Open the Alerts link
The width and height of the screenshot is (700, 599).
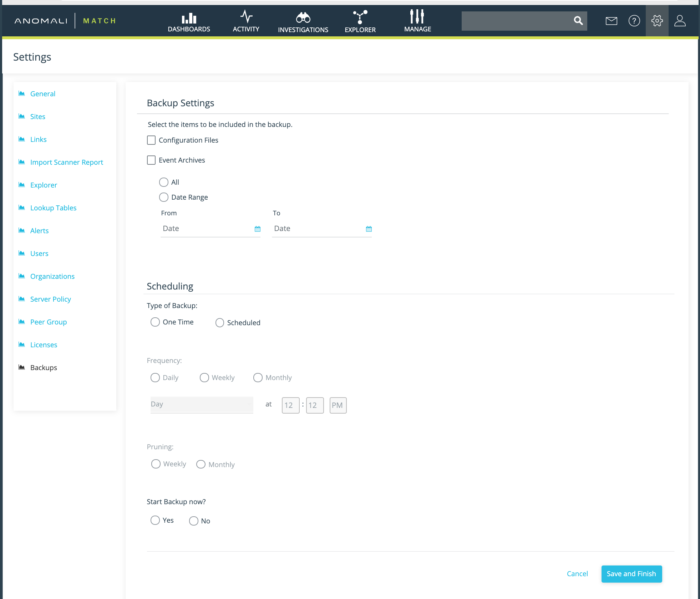[x=39, y=231]
